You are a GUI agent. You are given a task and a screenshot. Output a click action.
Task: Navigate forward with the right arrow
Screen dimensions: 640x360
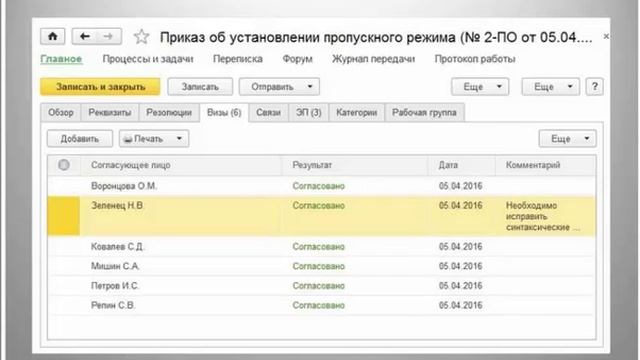click(108, 36)
